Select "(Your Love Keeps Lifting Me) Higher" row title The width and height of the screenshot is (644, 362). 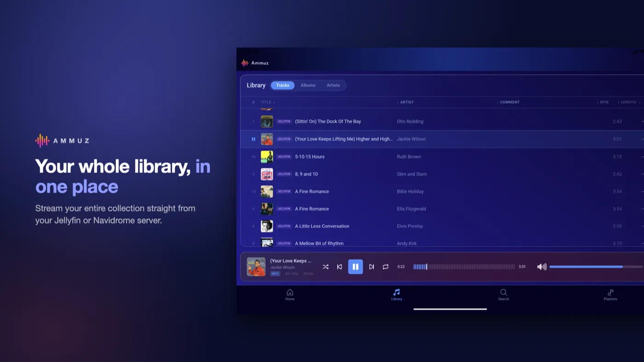(344, 139)
